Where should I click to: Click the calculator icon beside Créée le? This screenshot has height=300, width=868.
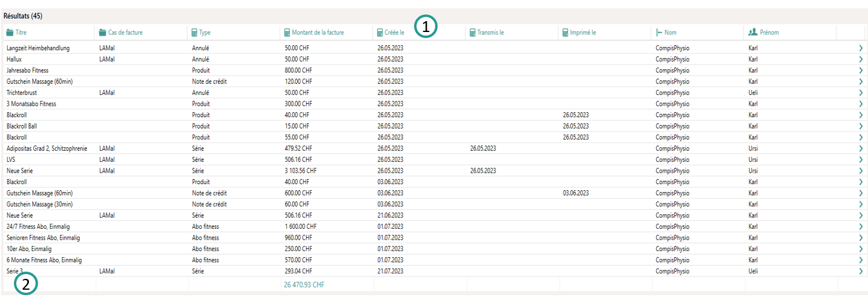(380, 33)
